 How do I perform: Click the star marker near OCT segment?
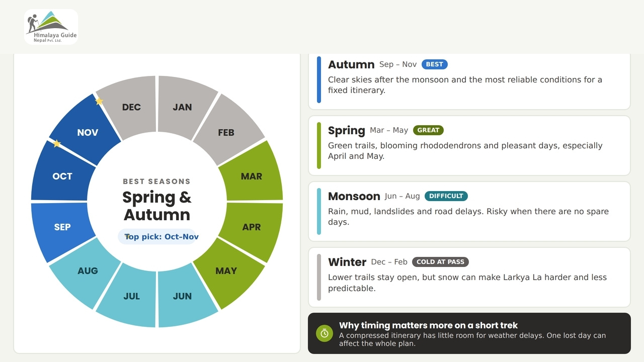click(x=57, y=144)
